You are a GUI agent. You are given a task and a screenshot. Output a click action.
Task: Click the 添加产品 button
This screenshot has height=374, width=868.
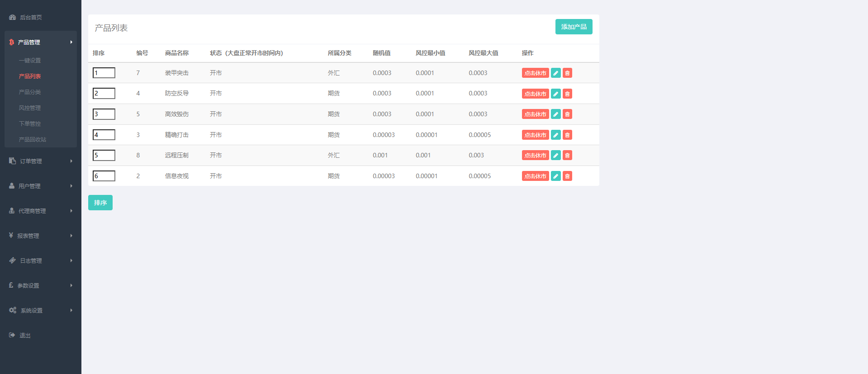(574, 27)
